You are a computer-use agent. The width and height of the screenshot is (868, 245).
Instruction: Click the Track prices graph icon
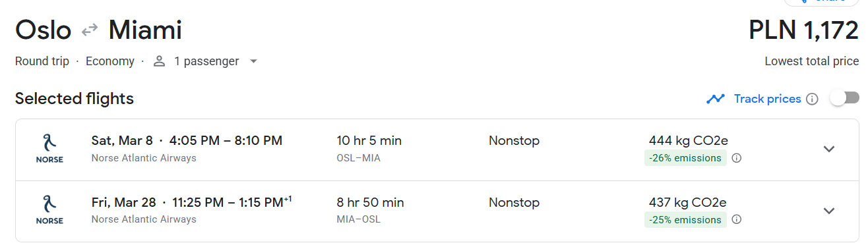tap(716, 99)
